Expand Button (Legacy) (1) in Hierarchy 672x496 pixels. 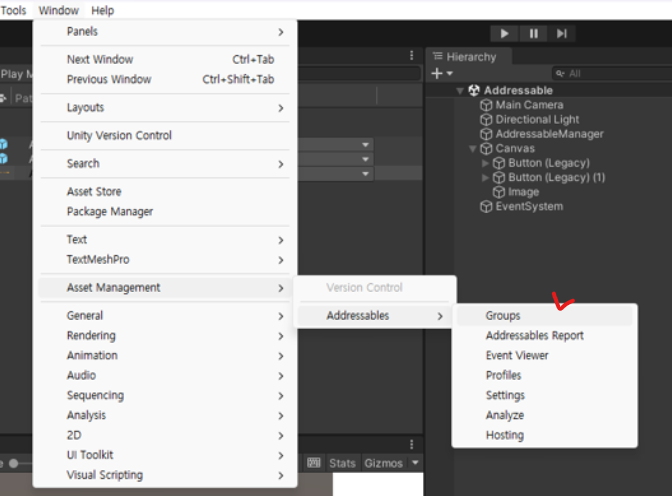coord(485,177)
